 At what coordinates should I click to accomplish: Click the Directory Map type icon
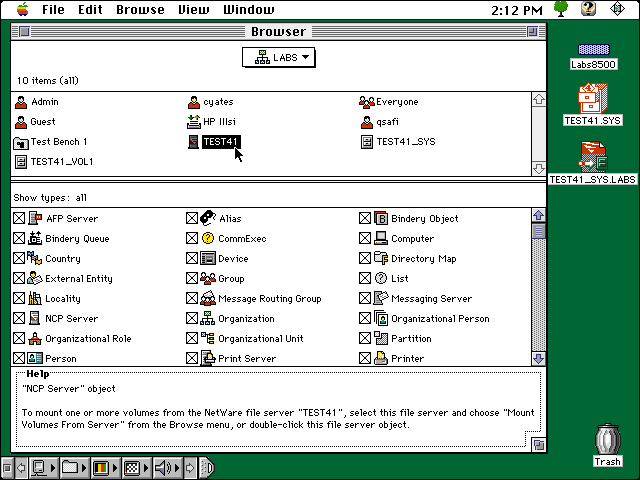(381, 258)
